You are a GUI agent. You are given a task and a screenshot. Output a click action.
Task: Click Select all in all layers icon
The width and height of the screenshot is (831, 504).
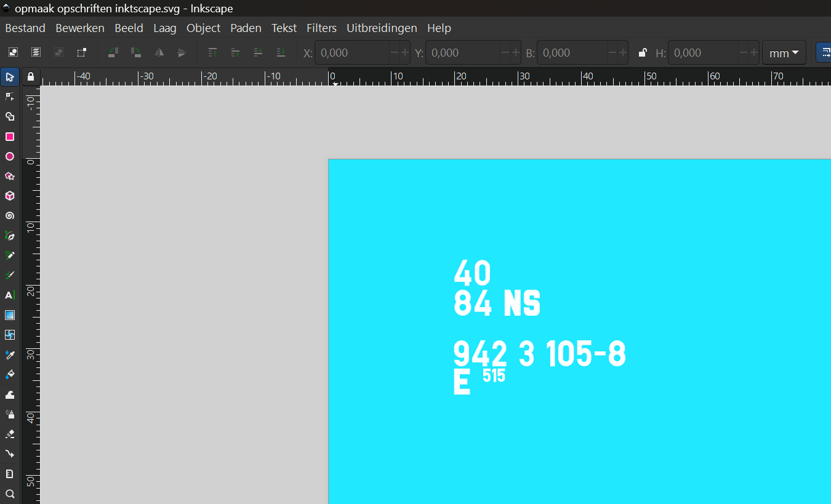tap(36, 52)
